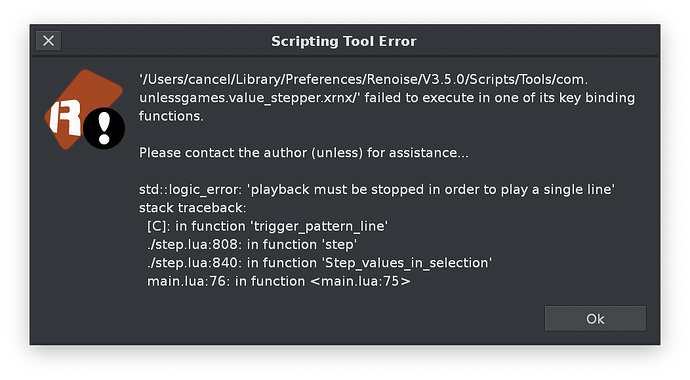
Task: Click the stack traceback: heading line
Action: 192,208
